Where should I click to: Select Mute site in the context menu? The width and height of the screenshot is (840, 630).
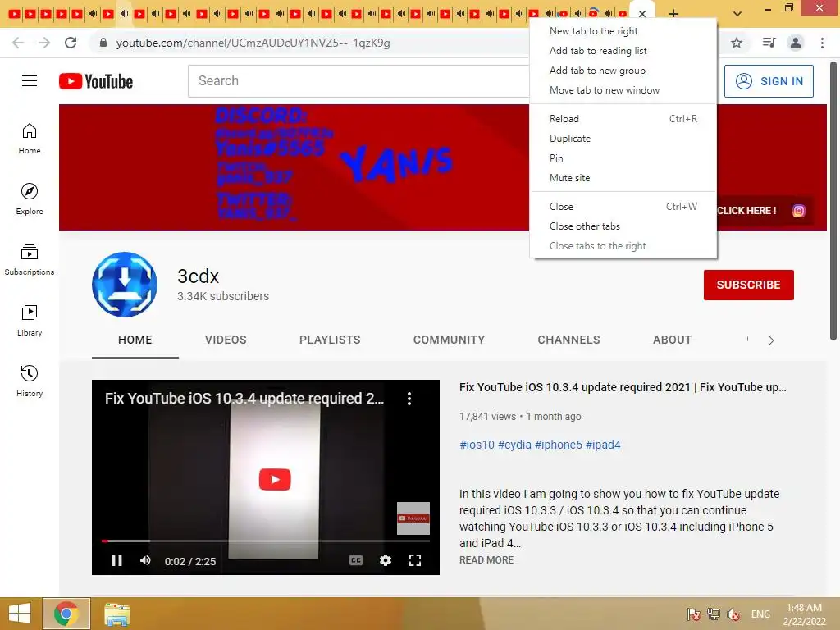623,178
